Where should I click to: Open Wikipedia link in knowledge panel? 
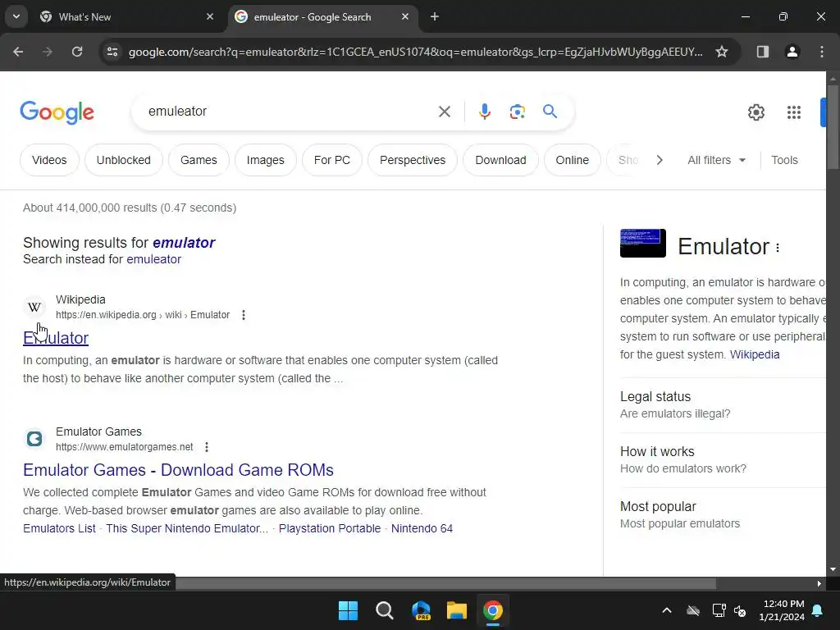pos(755,354)
